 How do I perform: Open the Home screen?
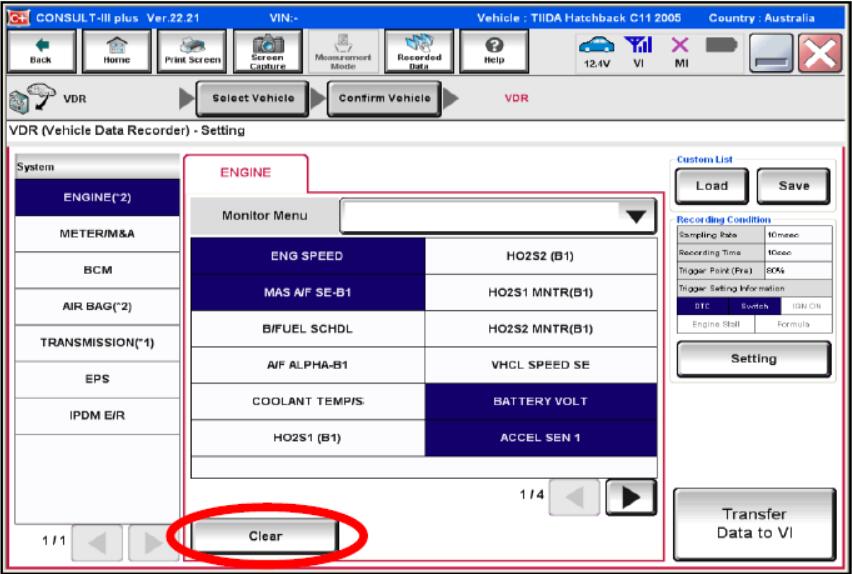click(116, 51)
